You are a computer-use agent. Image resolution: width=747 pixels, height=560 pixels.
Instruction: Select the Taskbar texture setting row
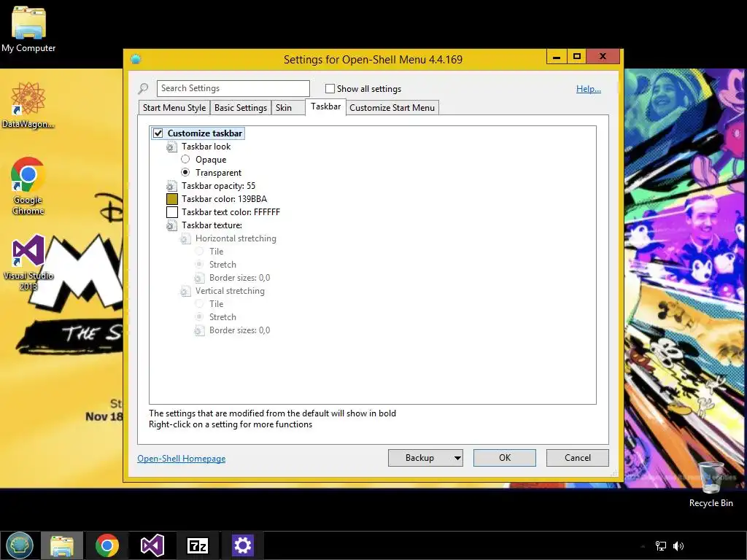212,225
